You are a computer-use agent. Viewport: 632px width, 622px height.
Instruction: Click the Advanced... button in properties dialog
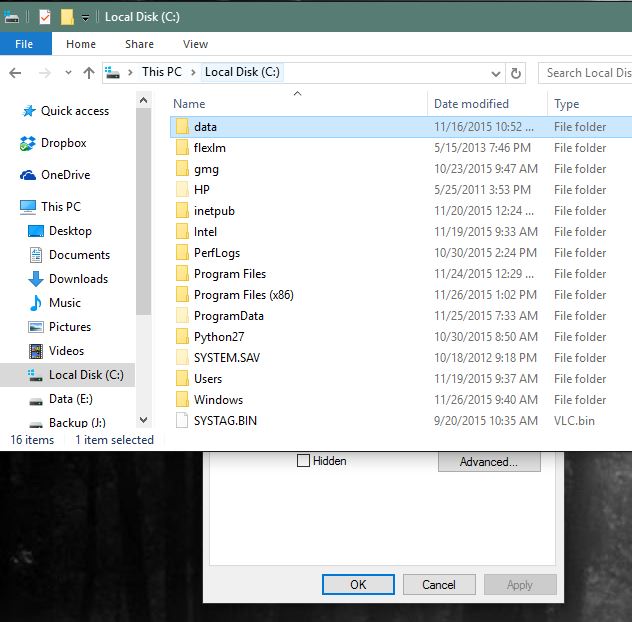point(489,462)
